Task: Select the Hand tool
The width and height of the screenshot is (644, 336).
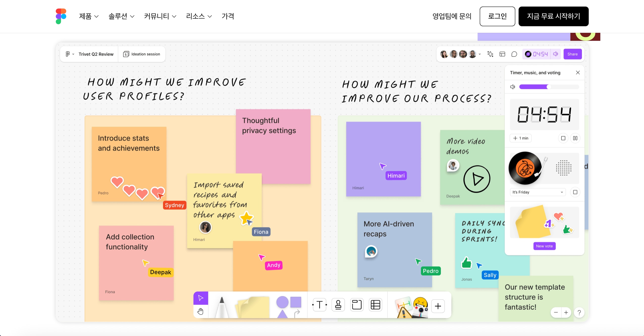Action: click(x=201, y=312)
